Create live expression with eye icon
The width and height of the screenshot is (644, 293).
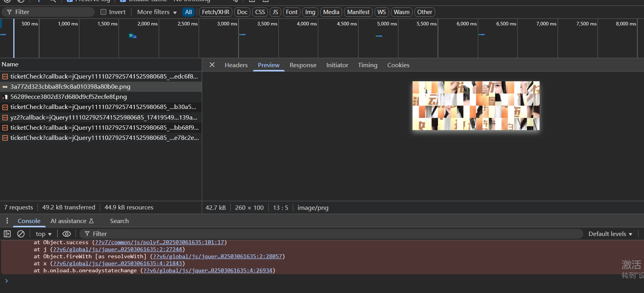pyautogui.click(x=66, y=234)
